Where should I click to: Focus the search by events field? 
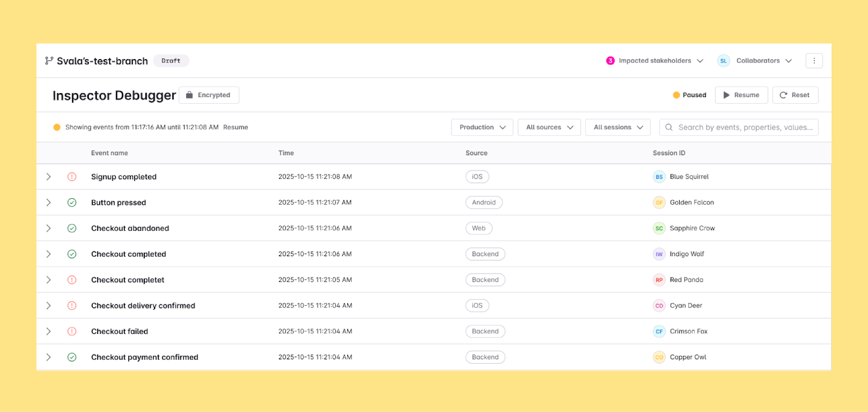click(x=739, y=127)
